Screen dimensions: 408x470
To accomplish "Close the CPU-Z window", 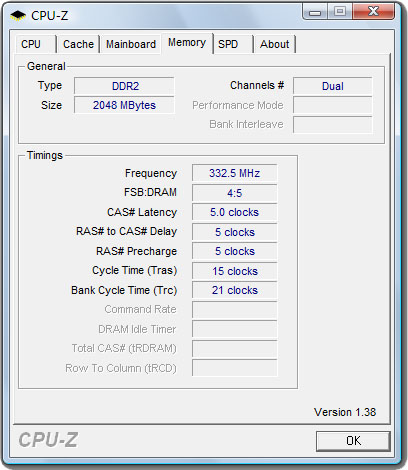I will (x=374, y=12).
